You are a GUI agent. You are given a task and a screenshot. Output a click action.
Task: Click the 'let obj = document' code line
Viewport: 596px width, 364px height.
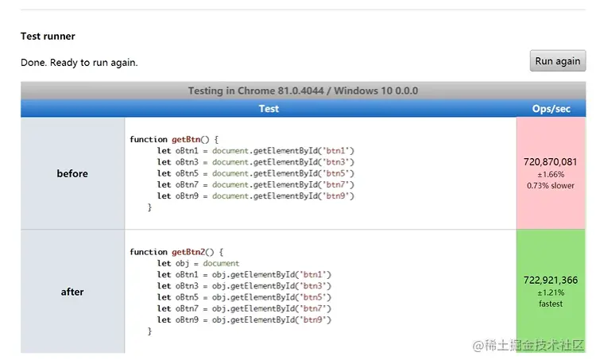(x=198, y=263)
